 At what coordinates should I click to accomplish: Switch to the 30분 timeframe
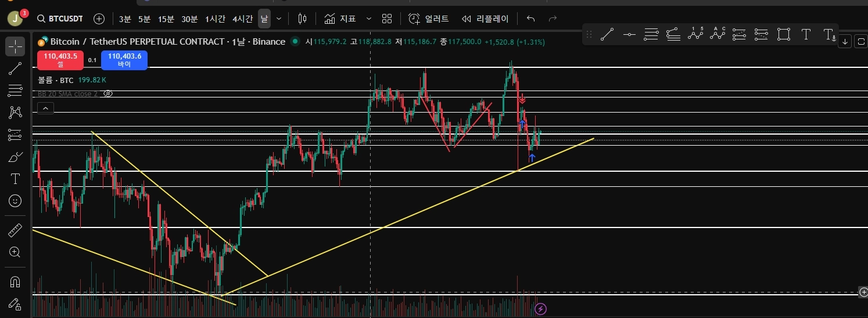click(x=189, y=19)
